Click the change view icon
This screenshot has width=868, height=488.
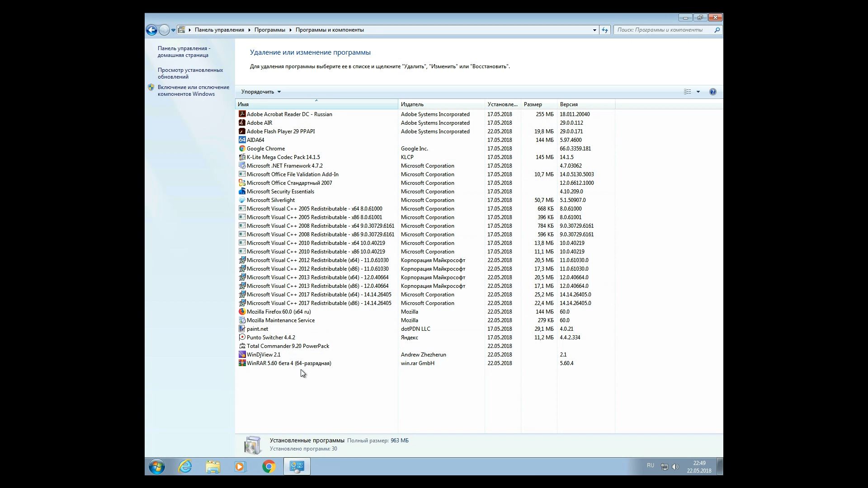[688, 92]
